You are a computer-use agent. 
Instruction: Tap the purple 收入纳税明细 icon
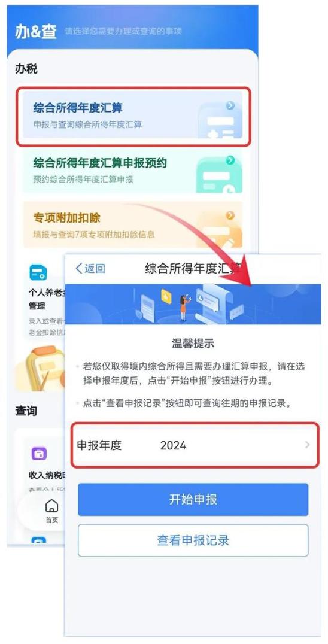click(39, 454)
